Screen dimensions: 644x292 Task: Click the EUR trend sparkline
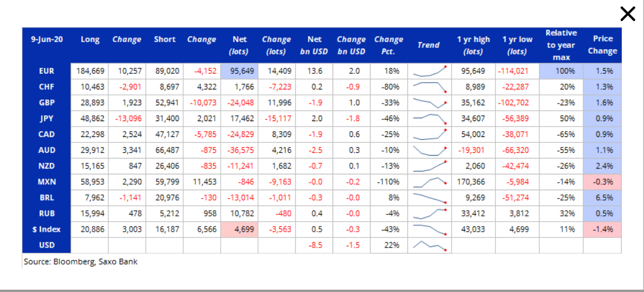[429, 71]
